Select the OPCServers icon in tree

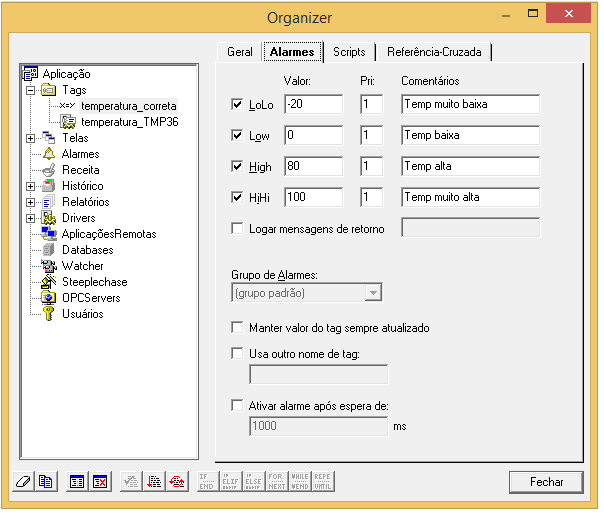click(x=49, y=298)
